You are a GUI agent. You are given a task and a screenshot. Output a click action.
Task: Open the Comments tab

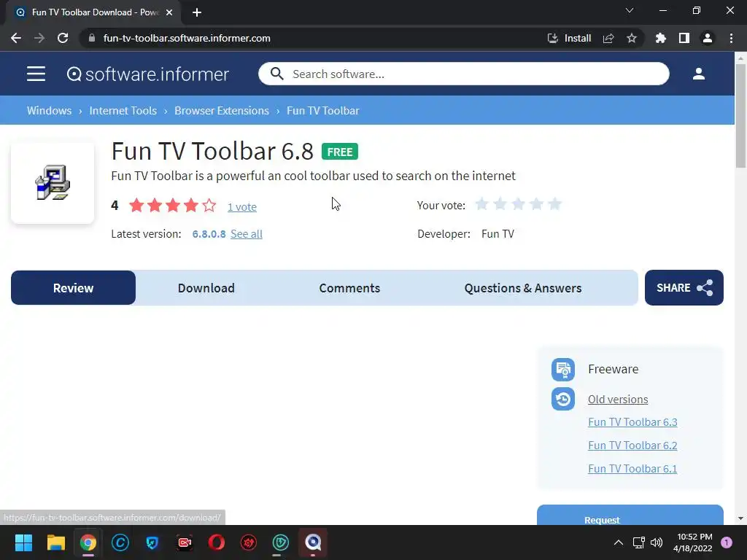click(x=349, y=287)
